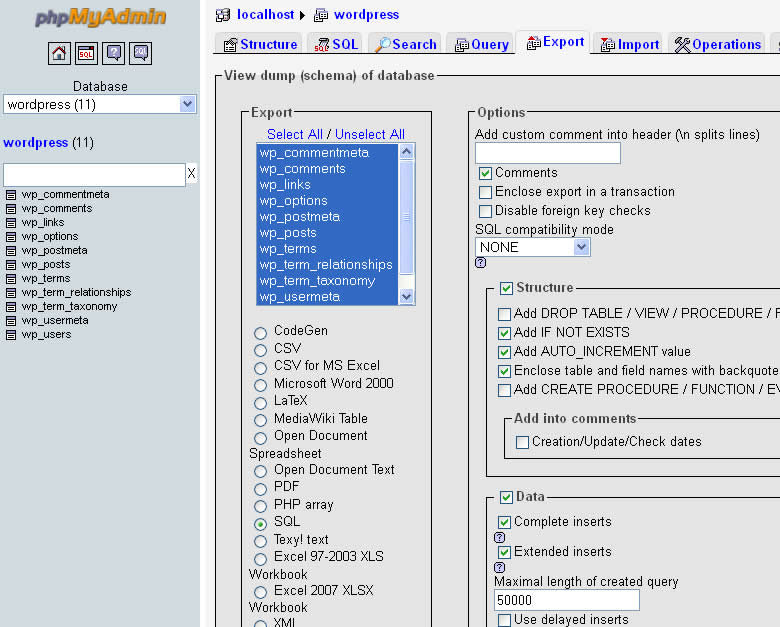Toggle Complete inserts checkbox
Viewport: 780px width, 627px height.
pyautogui.click(x=504, y=522)
